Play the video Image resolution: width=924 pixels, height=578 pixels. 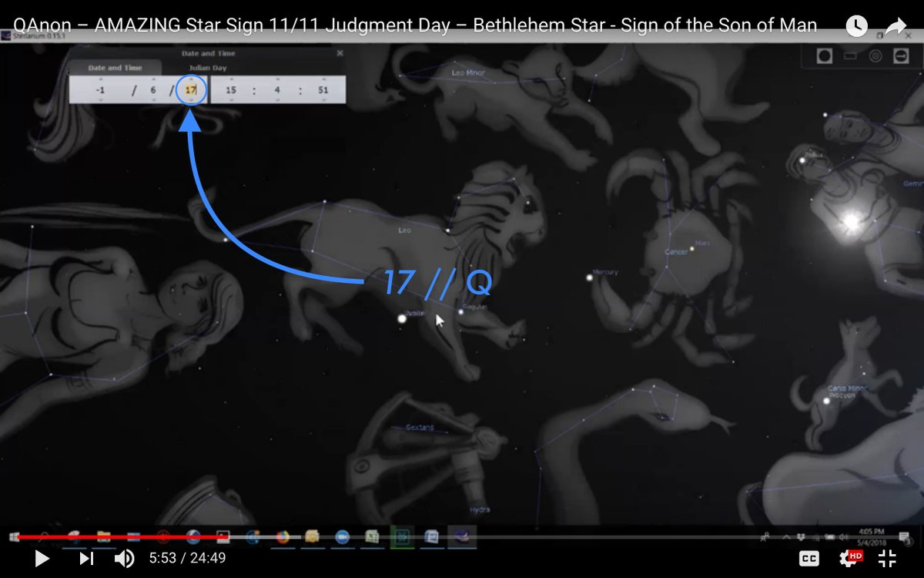click(x=42, y=558)
